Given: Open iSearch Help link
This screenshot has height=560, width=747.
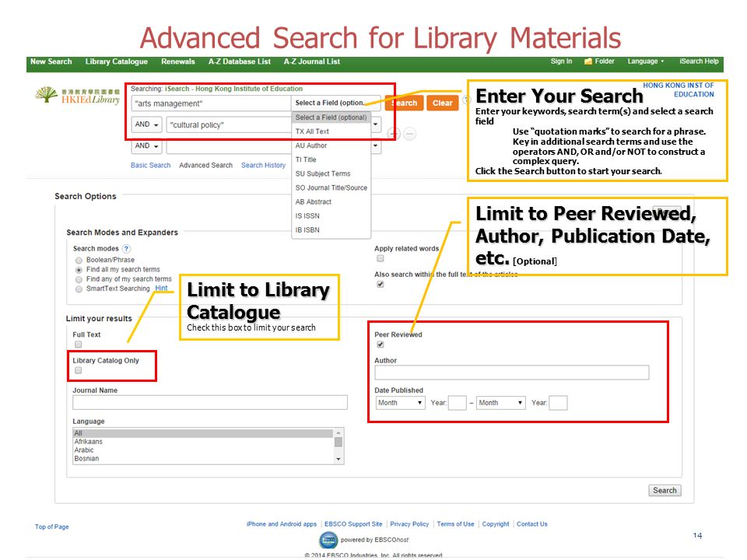Looking at the screenshot, I should [x=699, y=61].
